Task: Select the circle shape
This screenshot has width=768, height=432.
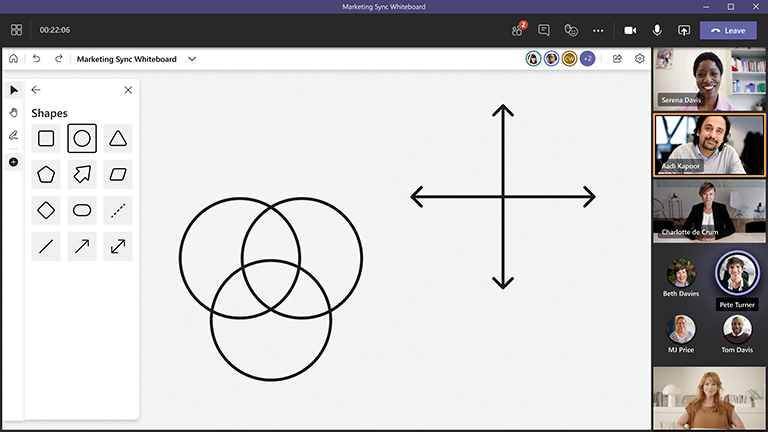Action: click(x=82, y=138)
